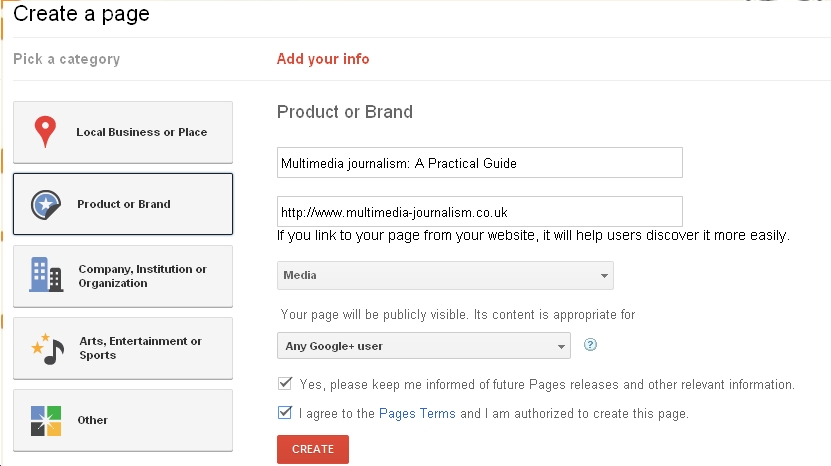Click the website URL input field
The image size is (831, 466).
479,212
